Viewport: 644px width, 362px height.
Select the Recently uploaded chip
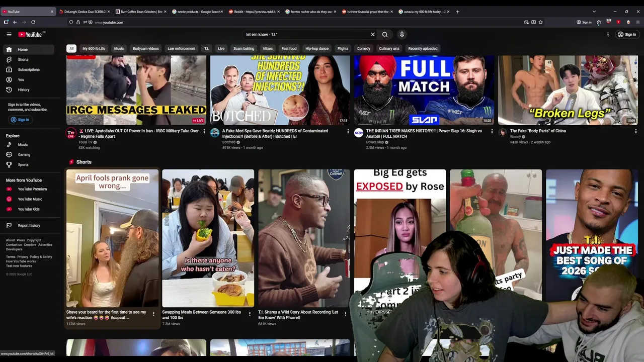pyautogui.click(x=423, y=49)
